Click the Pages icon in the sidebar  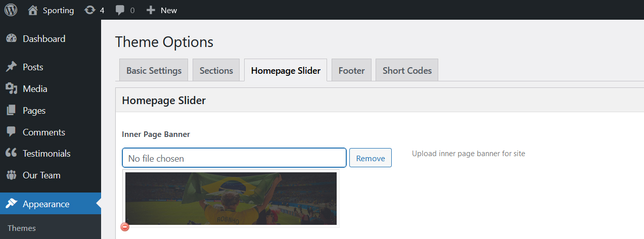(11, 111)
